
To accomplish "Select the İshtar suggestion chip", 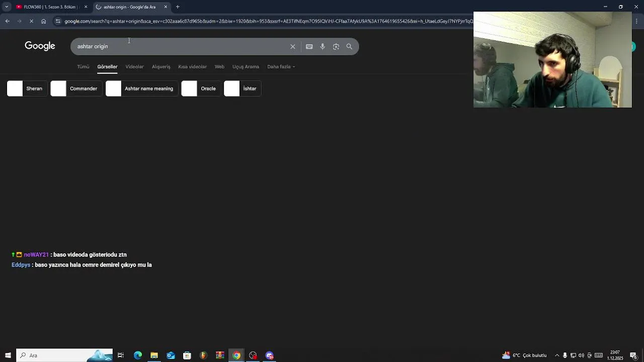I will [x=243, y=88].
